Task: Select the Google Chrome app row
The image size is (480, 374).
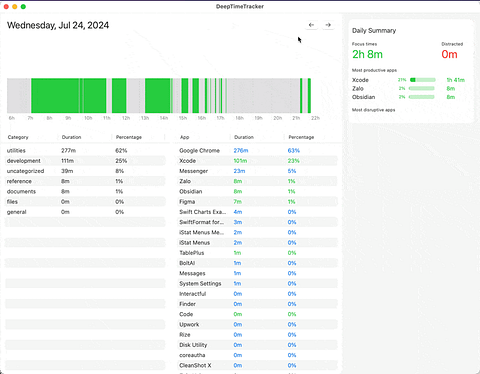Action: [257, 151]
